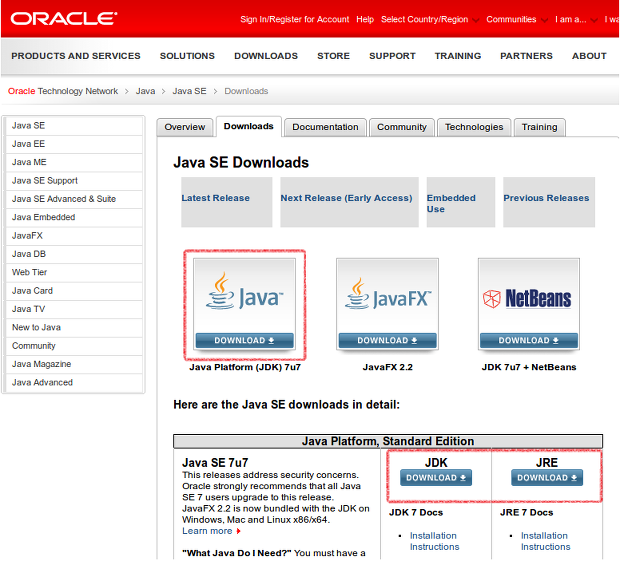Select Web Tier in sidebar

[x=74, y=272]
